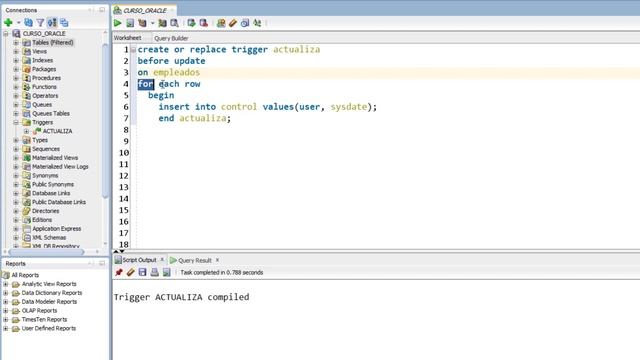640x360 pixels.
Task: Collapse the Triggers node
Action: [x=16, y=122]
